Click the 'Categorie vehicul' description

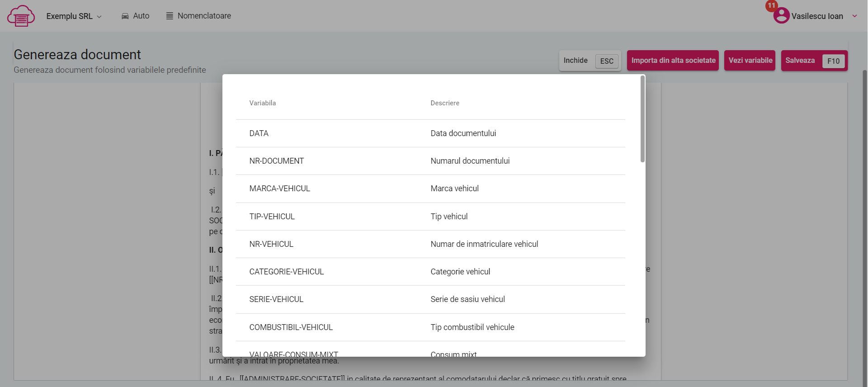(460, 272)
